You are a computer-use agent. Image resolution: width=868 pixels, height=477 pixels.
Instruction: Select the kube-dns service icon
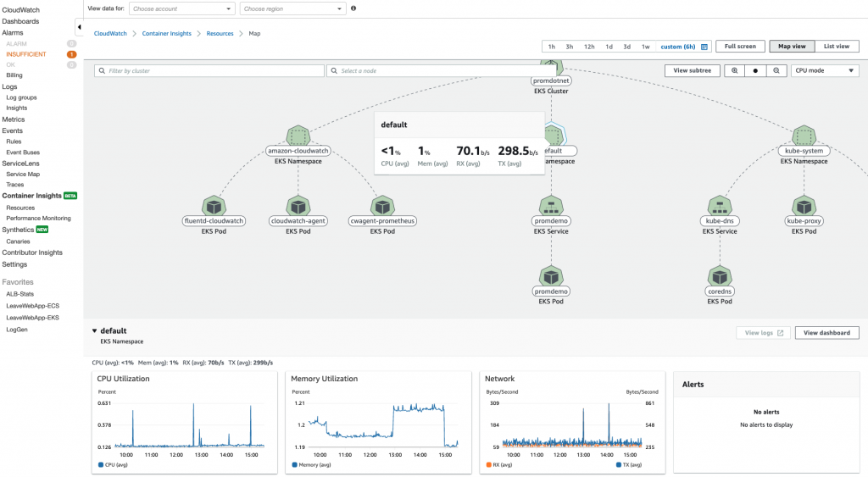tap(720, 207)
